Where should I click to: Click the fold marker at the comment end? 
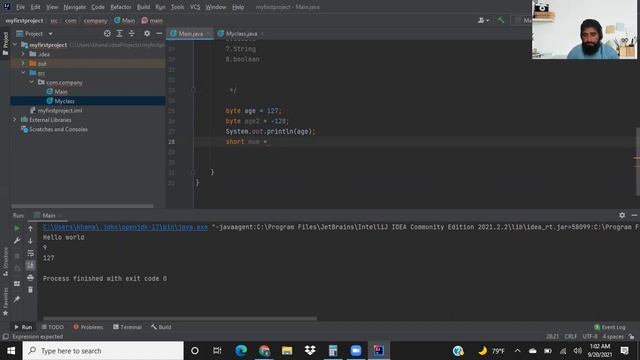pos(193,90)
